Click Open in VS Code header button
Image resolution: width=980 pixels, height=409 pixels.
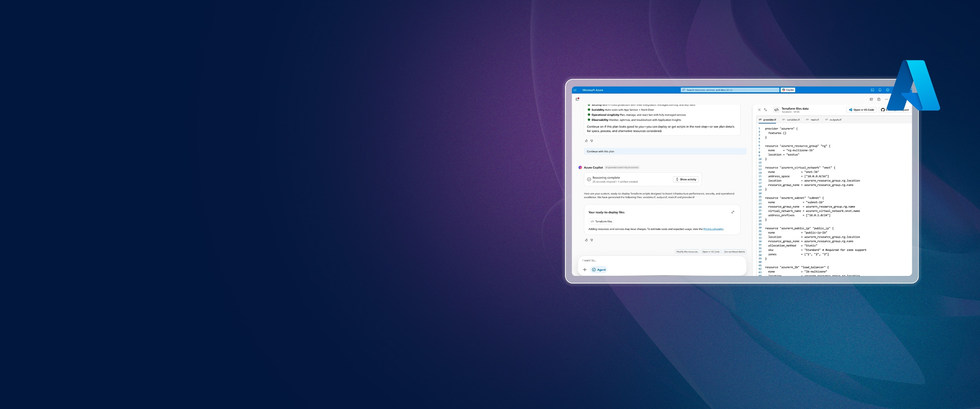pyautogui.click(x=861, y=110)
